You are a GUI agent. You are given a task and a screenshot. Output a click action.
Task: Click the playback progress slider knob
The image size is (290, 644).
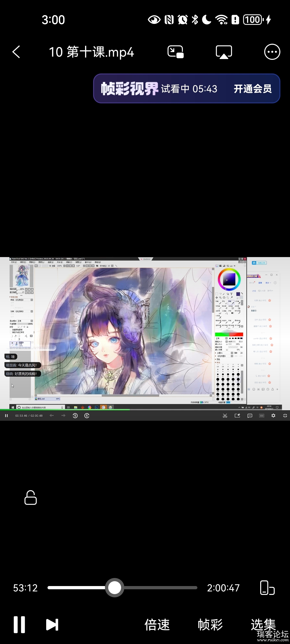point(115,588)
